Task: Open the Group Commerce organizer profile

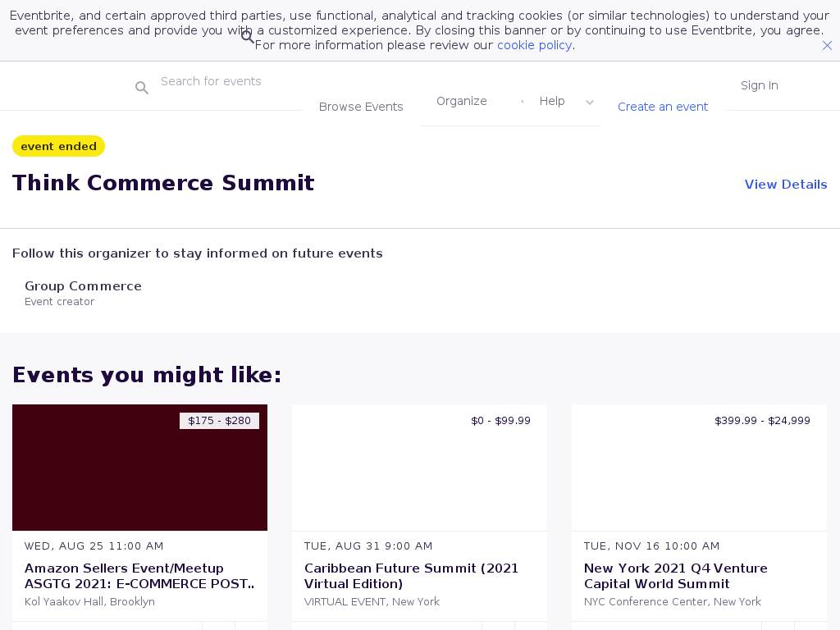Action: [83, 286]
